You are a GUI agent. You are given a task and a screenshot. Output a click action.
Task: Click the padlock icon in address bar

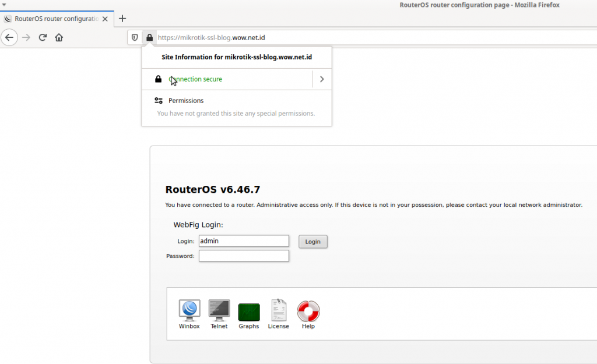pos(150,37)
